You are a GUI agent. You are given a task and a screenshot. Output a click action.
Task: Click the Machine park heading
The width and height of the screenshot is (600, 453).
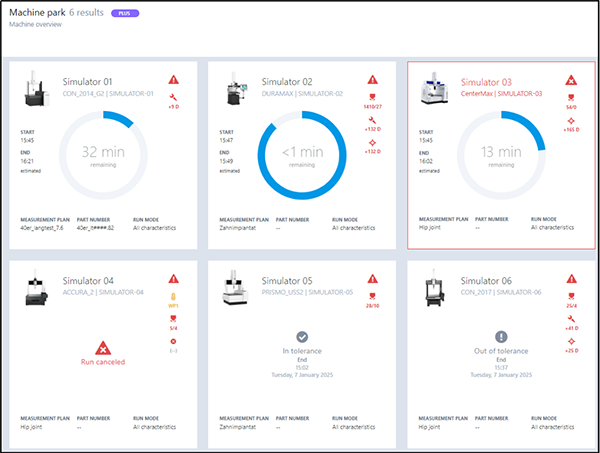coord(35,12)
